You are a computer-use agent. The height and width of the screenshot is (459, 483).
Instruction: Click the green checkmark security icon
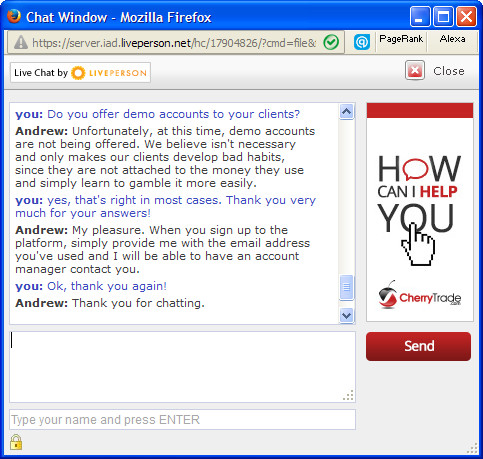click(x=331, y=42)
